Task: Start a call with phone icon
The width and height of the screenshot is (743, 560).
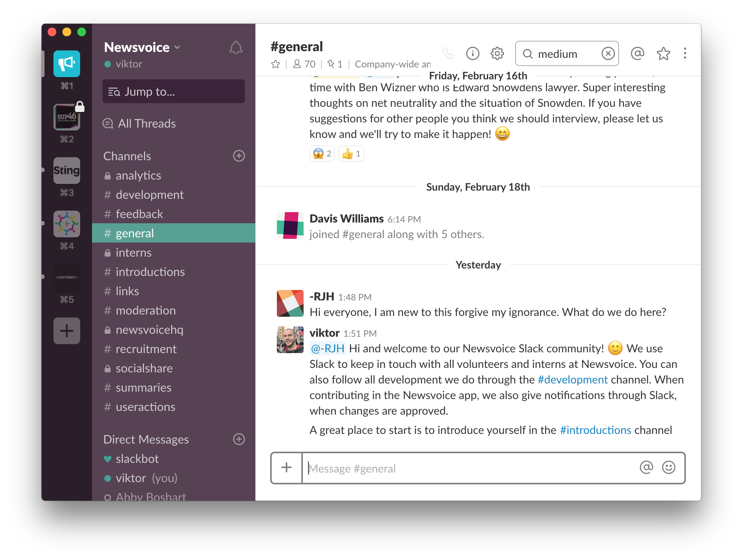Action: click(448, 53)
